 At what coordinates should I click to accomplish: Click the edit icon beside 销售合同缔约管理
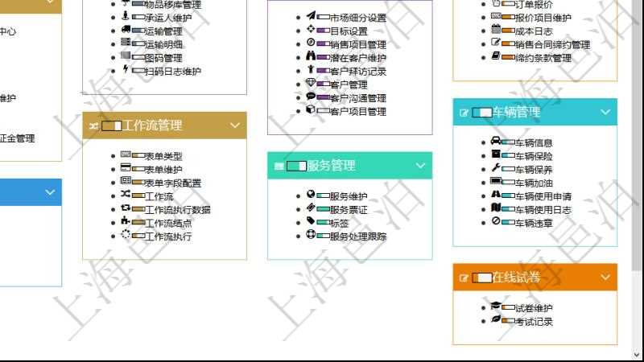pyautogui.click(x=496, y=43)
